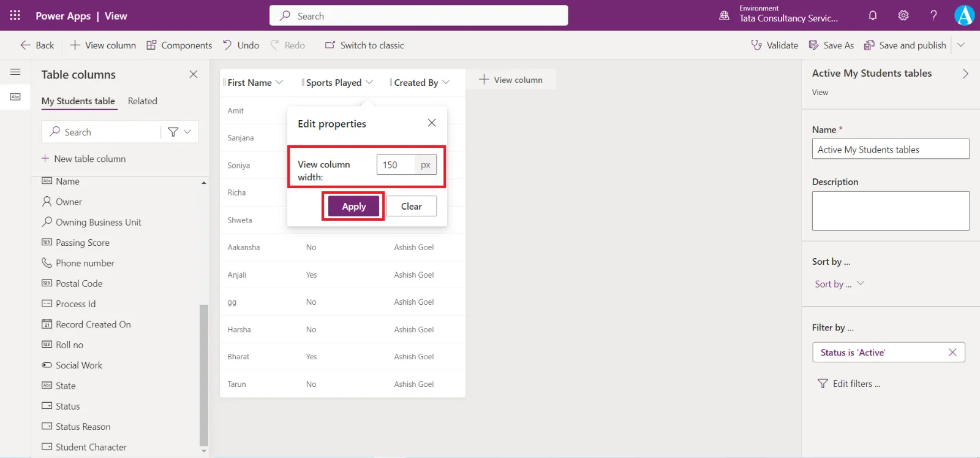Open the Power Apps app launcher waffle

pos(15,15)
